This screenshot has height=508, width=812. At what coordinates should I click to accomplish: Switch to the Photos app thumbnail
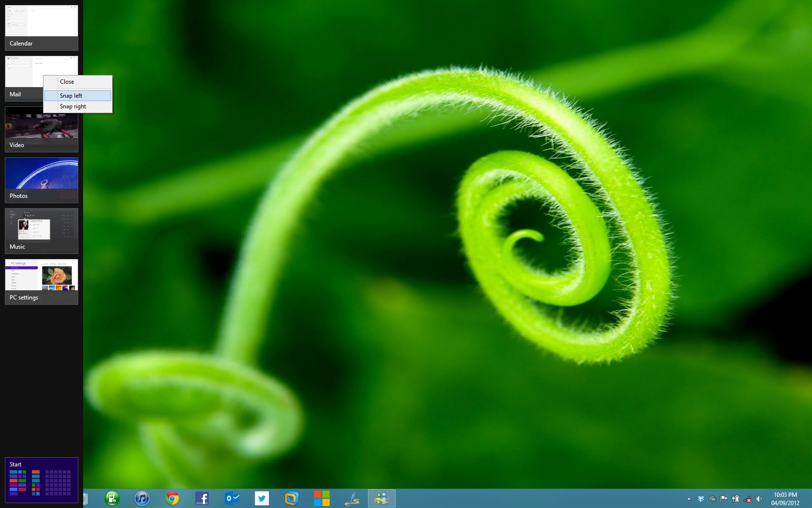coord(42,180)
